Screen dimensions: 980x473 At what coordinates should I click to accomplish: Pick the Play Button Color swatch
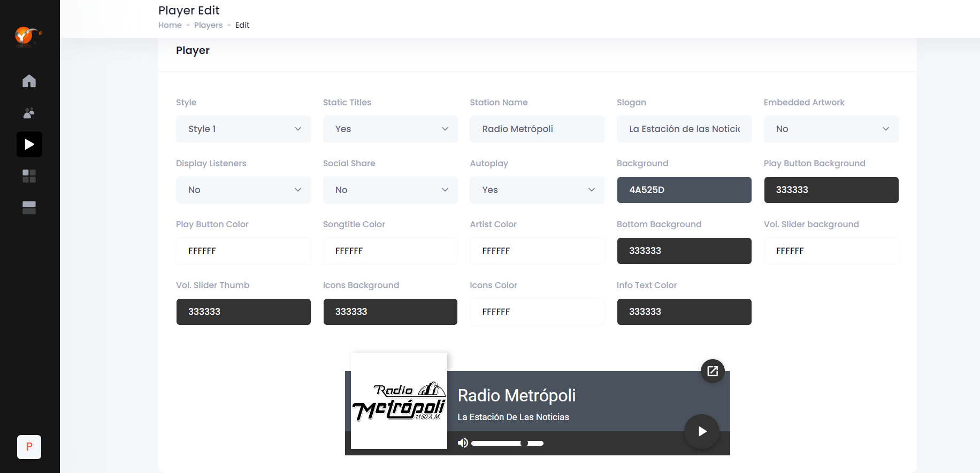point(243,251)
